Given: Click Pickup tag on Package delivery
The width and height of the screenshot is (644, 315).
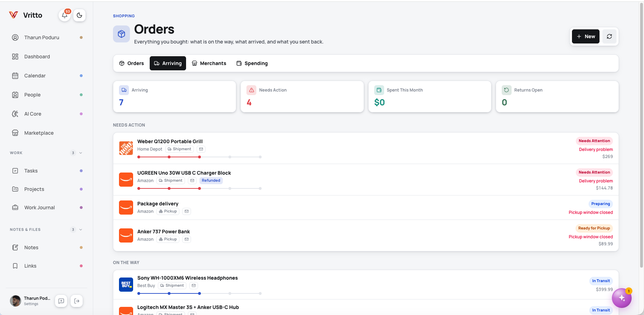Looking at the screenshot, I should tap(168, 211).
